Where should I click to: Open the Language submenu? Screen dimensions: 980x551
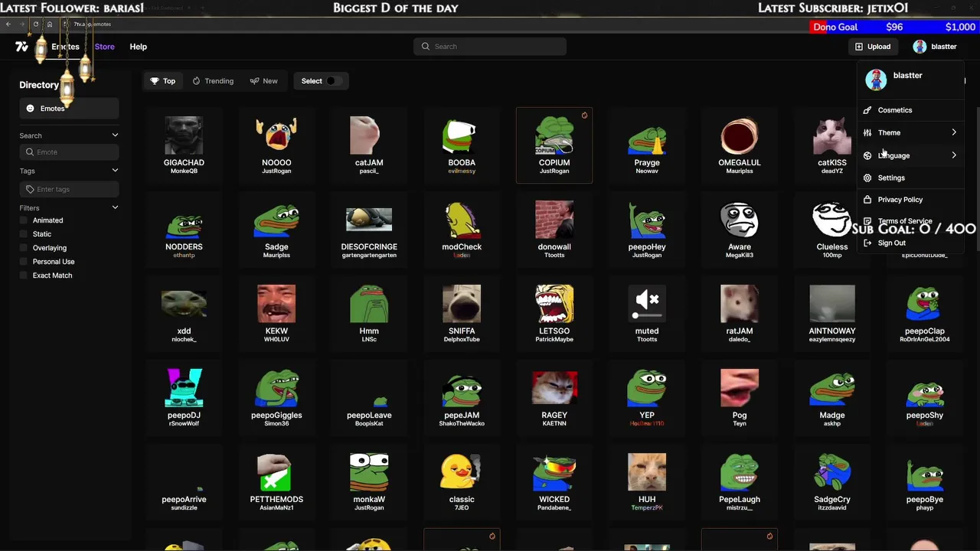(x=910, y=155)
